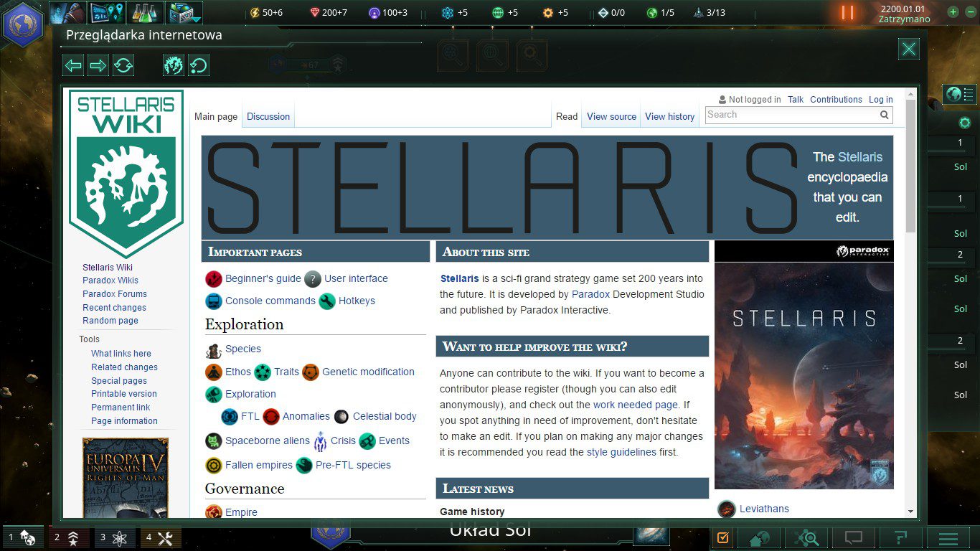Click the Spaceborne aliens icon

(x=214, y=441)
